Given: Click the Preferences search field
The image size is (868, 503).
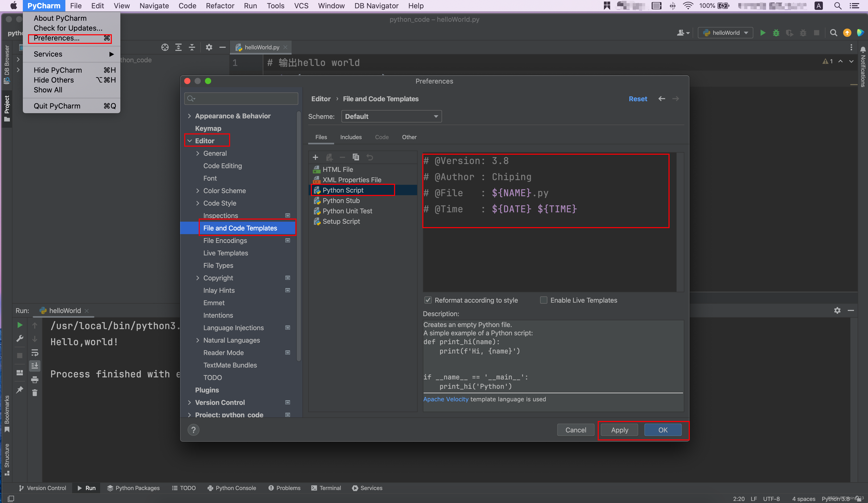Looking at the screenshot, I should 241,99.
